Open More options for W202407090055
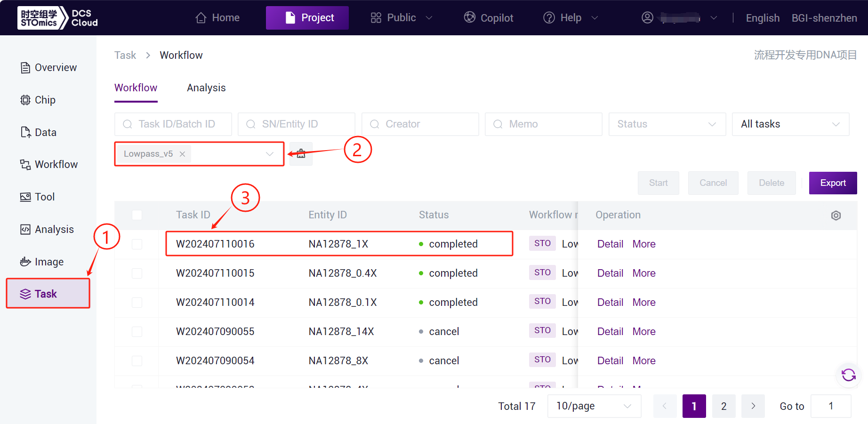The width and height of the screenshot is (868, 424). click(x=644, y=331)
